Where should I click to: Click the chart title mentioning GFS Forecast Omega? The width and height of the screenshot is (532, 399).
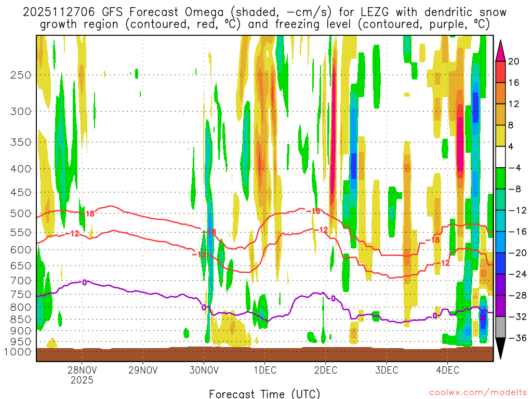(x=264, y=18)
